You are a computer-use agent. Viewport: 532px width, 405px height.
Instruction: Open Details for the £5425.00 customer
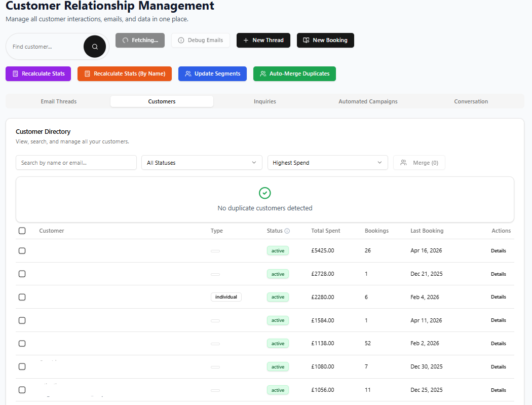[499, 250]
